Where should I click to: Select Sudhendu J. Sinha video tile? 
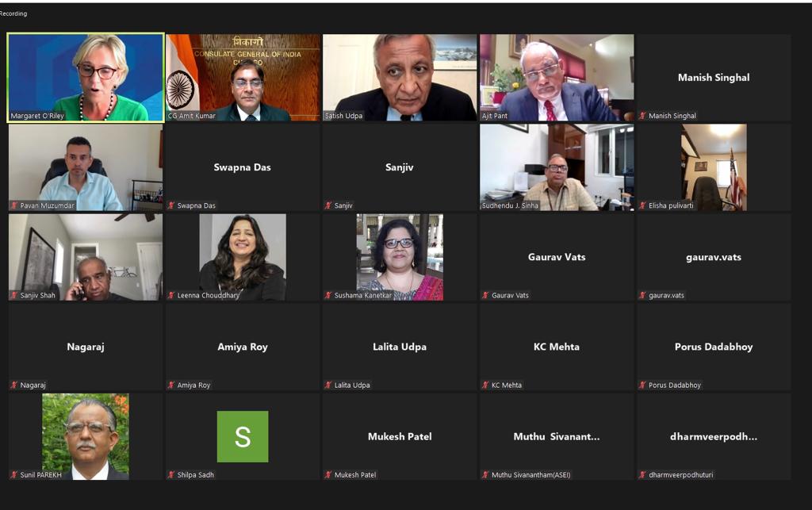(557, 167)
